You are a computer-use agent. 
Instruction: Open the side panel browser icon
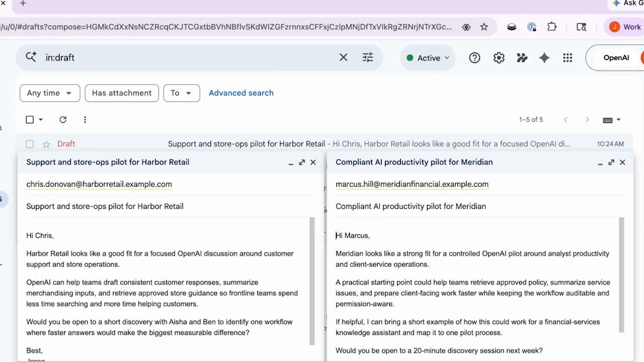[581, 27]
